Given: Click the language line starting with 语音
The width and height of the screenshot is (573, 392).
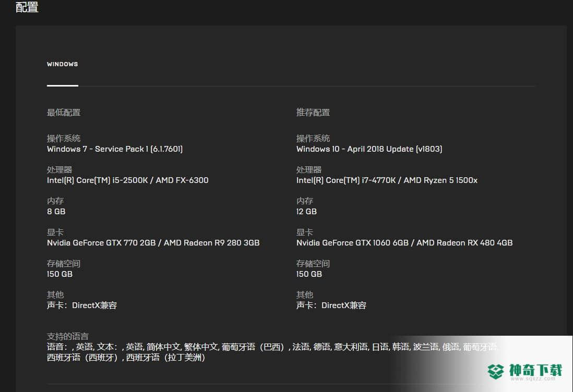Looking at the screenshot, I should pos(272,347).
